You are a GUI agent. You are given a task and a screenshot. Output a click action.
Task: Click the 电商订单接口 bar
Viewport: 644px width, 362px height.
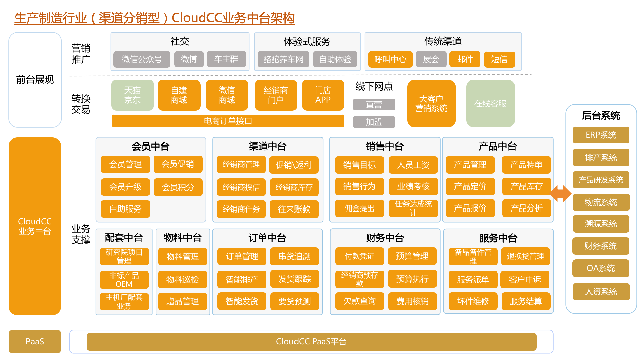(228, 121)
